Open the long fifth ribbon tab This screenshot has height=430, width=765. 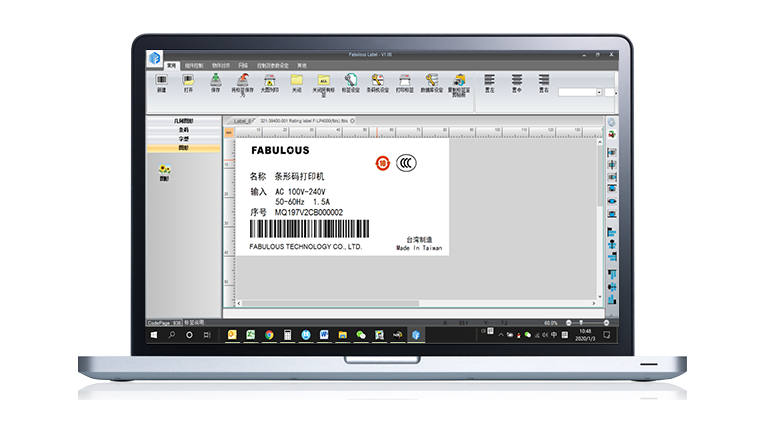point(273,65)
